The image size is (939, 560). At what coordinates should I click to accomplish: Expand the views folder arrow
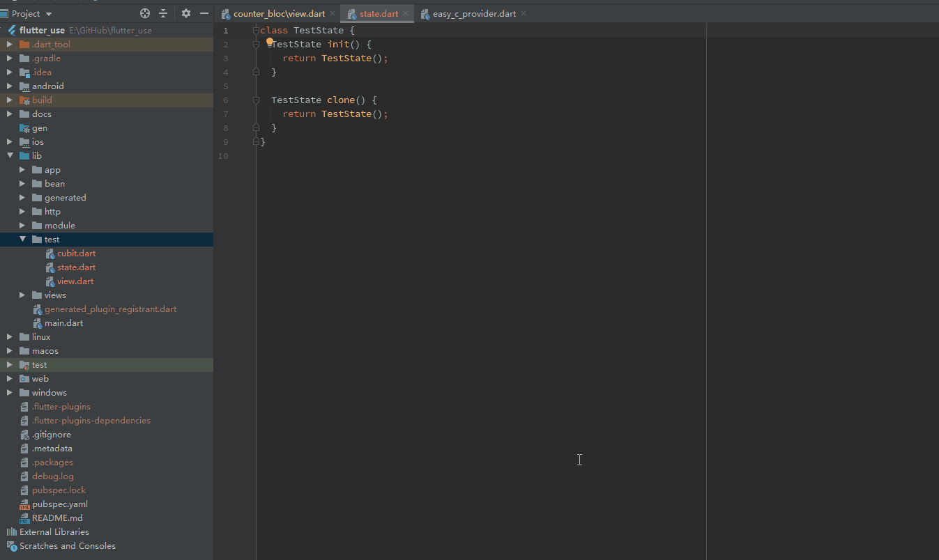click(x=22, y=295)
